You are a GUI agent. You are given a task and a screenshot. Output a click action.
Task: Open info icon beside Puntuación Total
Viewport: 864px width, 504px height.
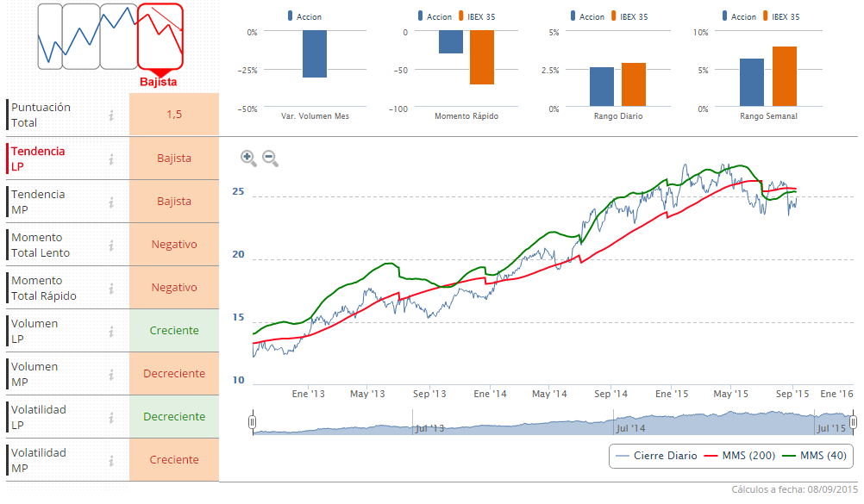click(111, 115)
